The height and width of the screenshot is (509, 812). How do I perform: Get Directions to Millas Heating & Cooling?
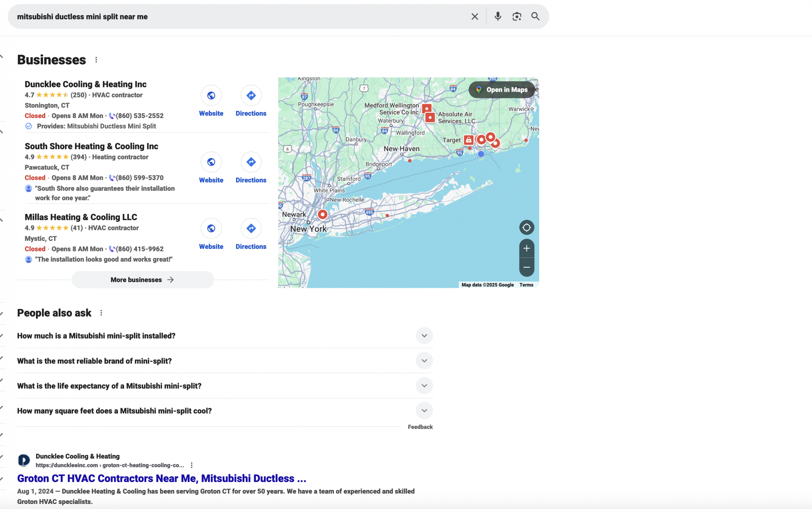(x=251, y=228)
